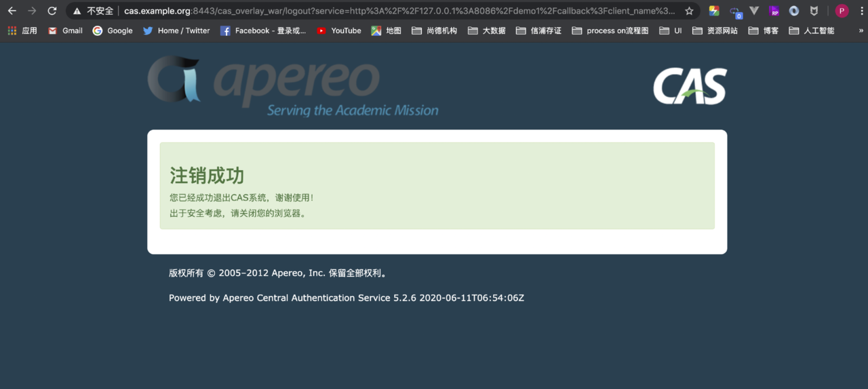This screenshot has width=868, height=389.
Task: Open the McAfee shield extension
Action: coord(814,11)
